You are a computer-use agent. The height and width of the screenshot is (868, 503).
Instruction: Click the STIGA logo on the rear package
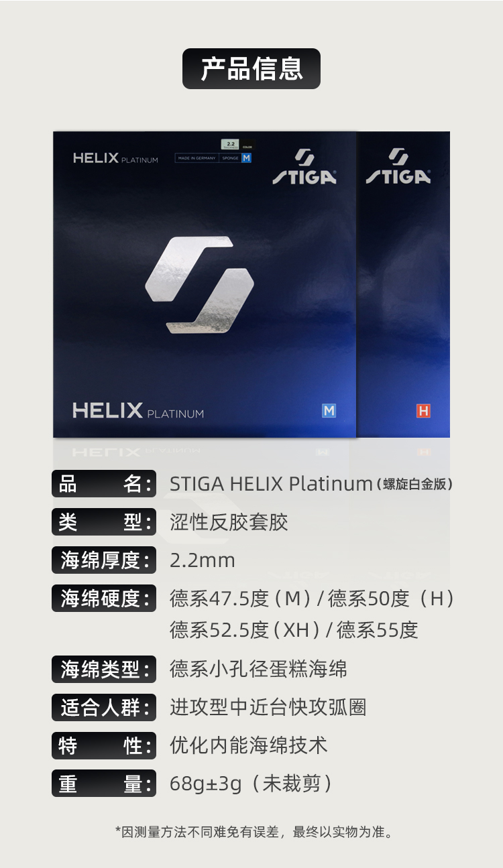pos(398,166)
